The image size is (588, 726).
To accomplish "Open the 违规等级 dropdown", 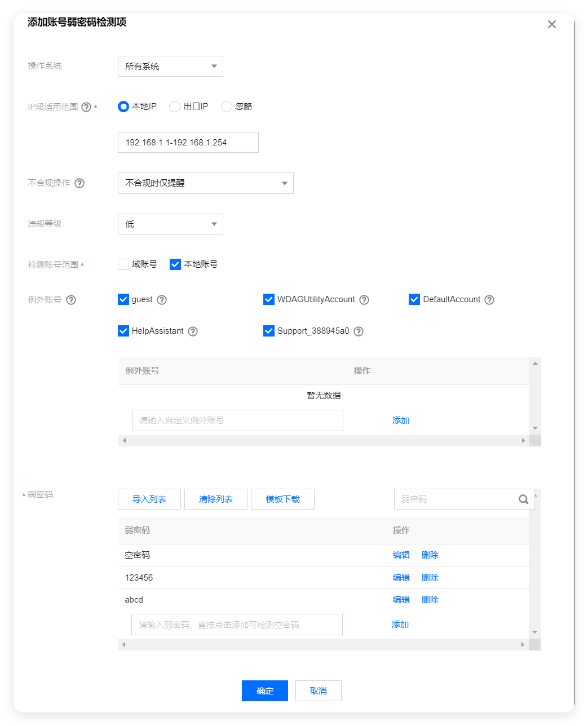I will coord(170,224).
